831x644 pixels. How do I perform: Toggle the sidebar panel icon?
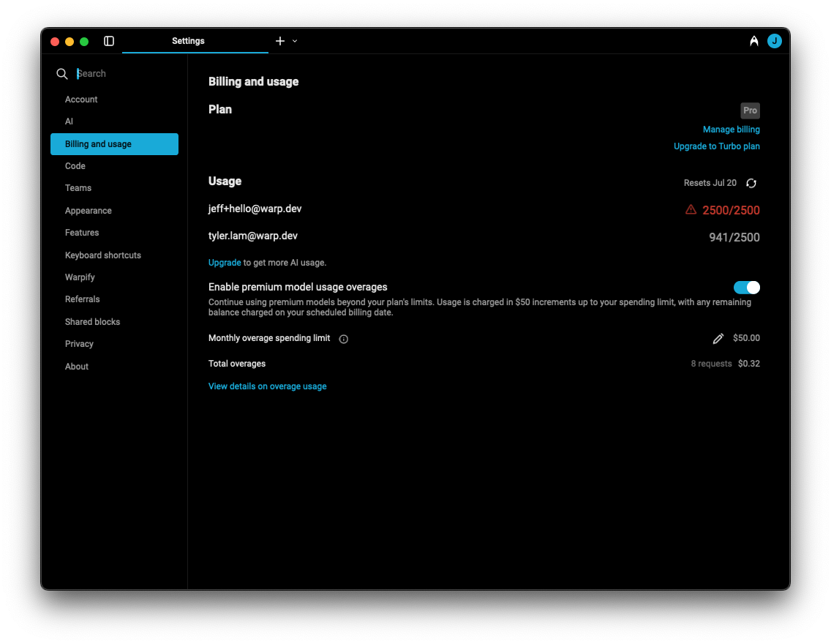coord(109,41)
